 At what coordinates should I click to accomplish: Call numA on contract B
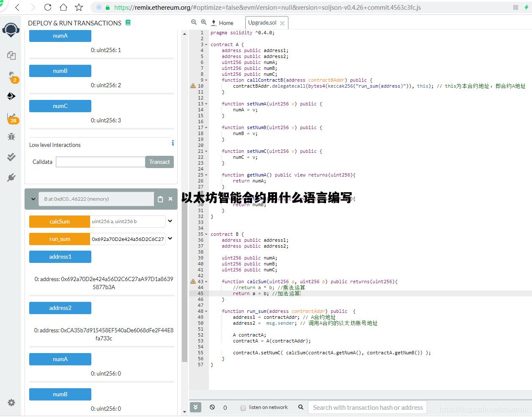(60, 359)
